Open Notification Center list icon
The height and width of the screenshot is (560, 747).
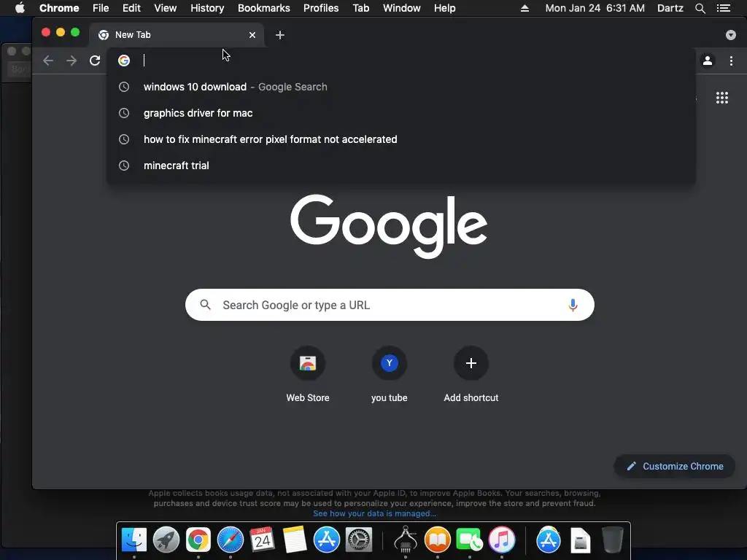click(723, 8)
